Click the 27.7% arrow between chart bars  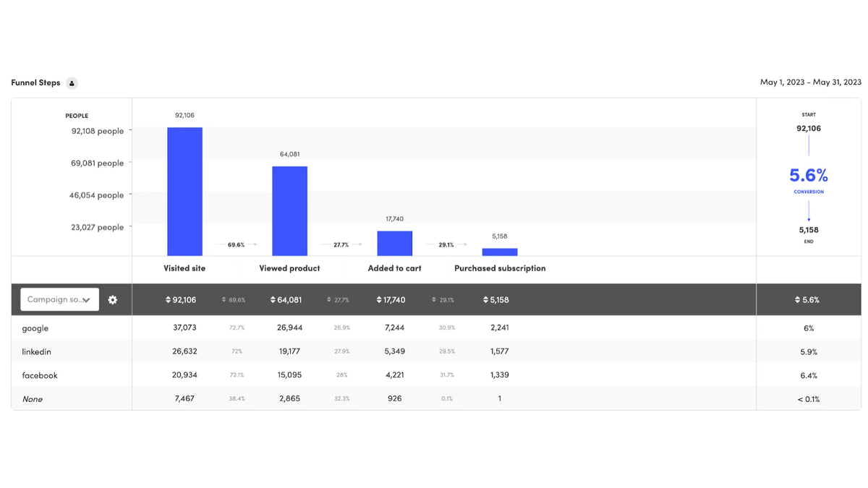pyautogui.click(x=341, y=245)
